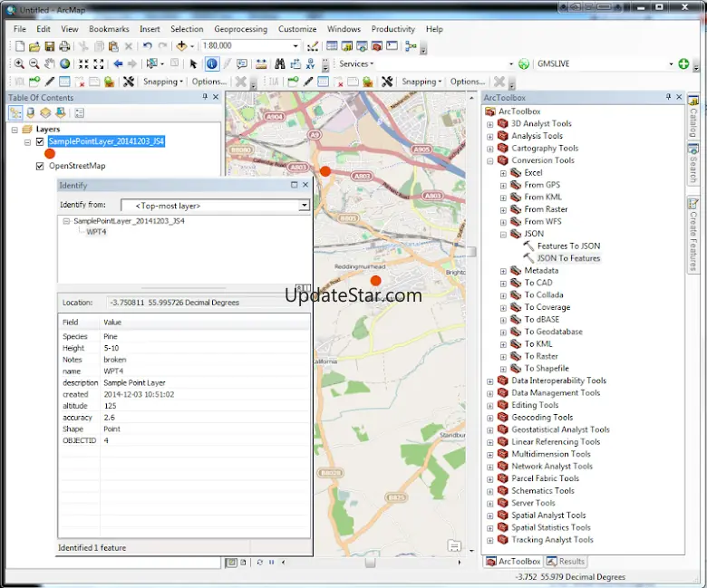Open the Table Of Contents window icon

pyautogui.click(x=332, y=46)
